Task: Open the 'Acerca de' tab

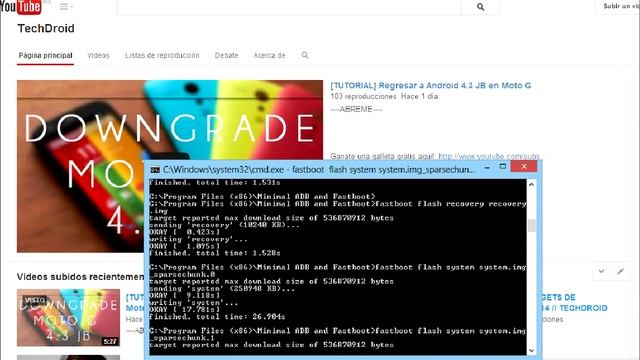Action: point(269,56)
